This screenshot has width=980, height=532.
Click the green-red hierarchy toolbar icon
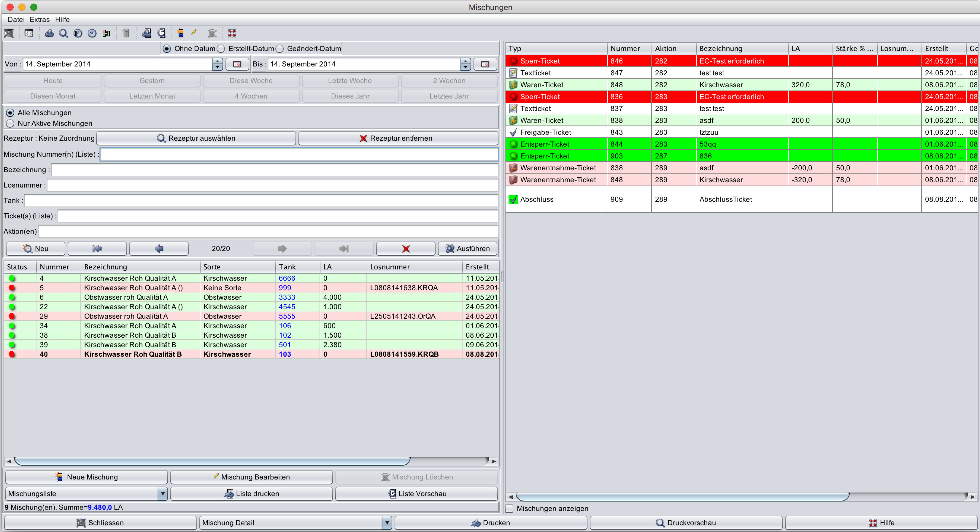[x=106, y=34]
